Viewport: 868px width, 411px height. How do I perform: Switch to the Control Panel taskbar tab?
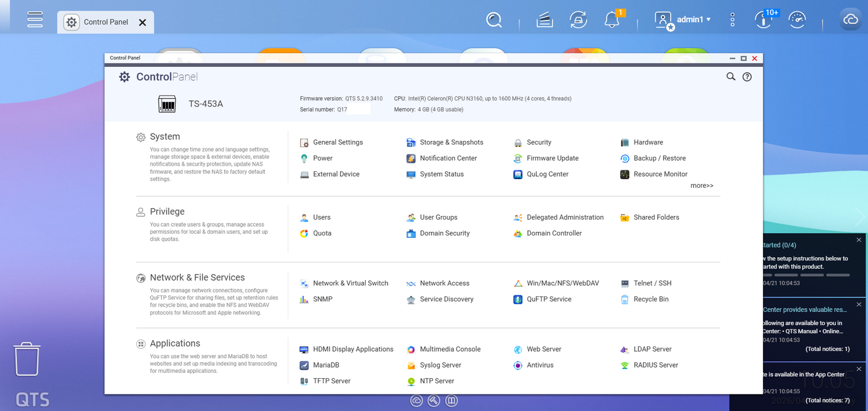100,22
